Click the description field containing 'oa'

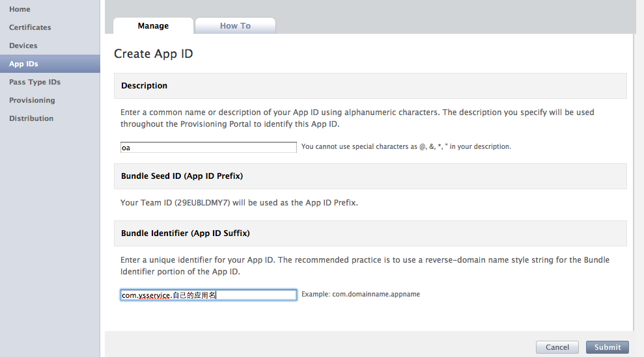(x=208, y=148)
